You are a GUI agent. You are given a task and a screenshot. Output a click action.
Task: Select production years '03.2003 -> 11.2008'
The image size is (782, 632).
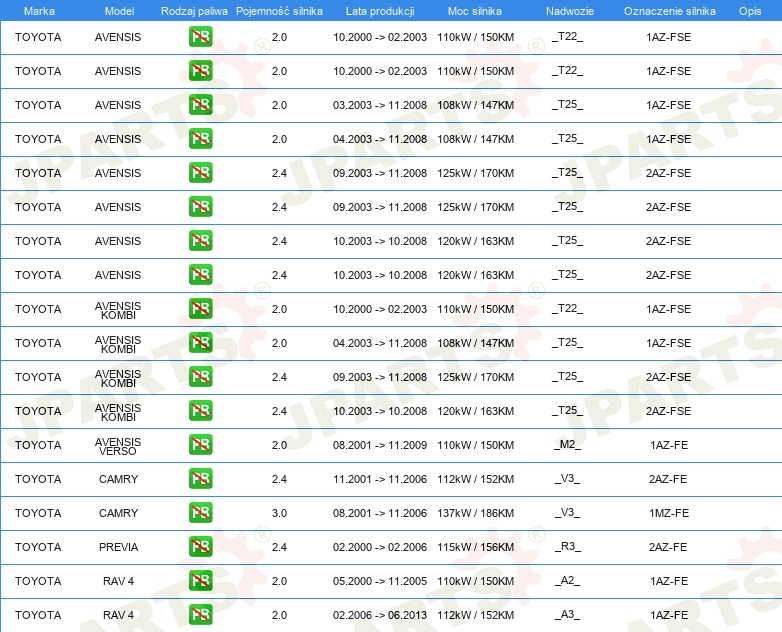coord(380,105)
